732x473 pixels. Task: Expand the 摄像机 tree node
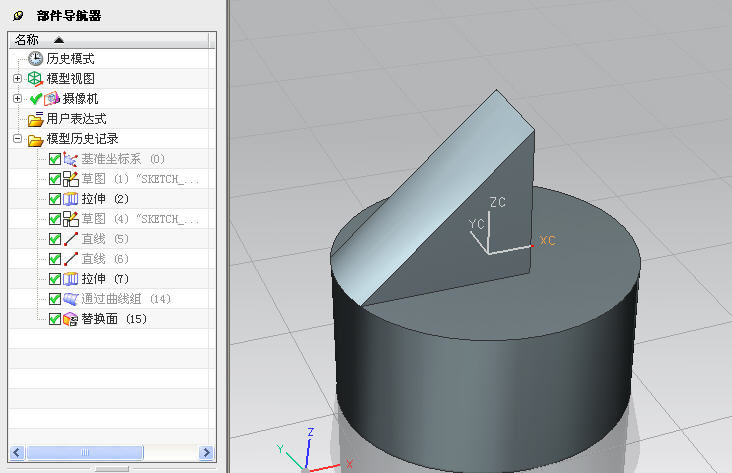[x=17, y=99]
